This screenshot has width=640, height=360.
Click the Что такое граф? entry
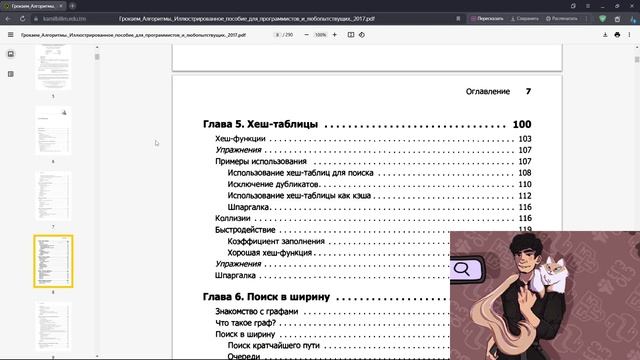point(245,323)
